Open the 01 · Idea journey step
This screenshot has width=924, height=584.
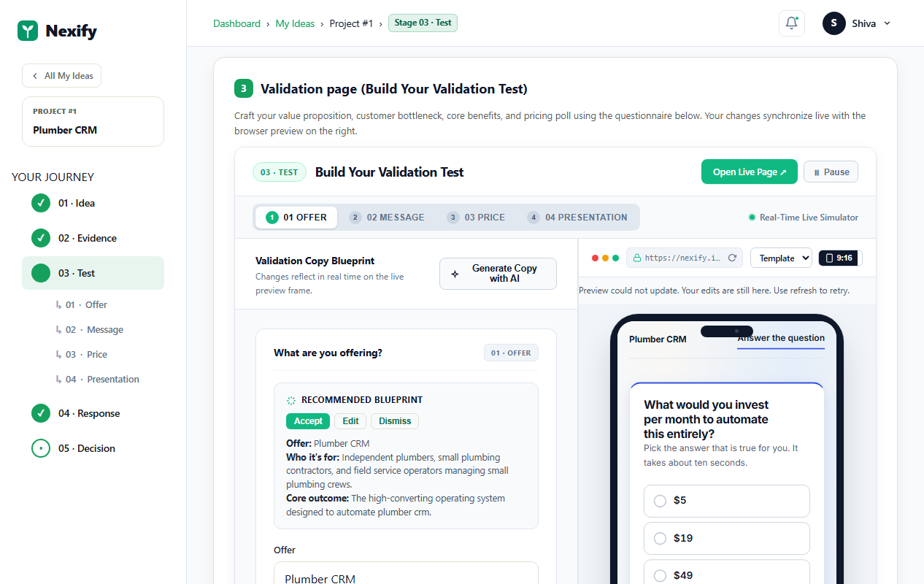pyautogui.click(x=93, y=203)
